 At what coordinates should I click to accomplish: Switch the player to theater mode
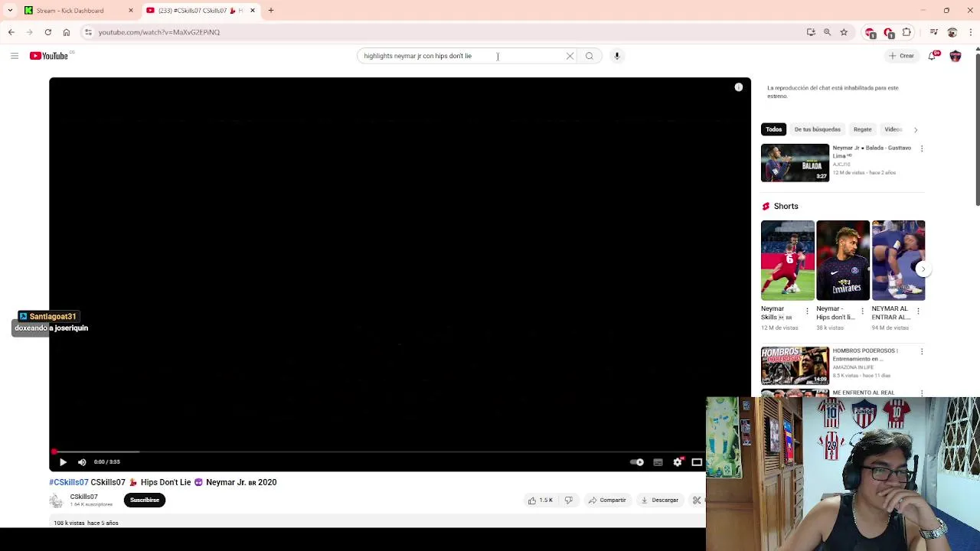coord(697,462)
